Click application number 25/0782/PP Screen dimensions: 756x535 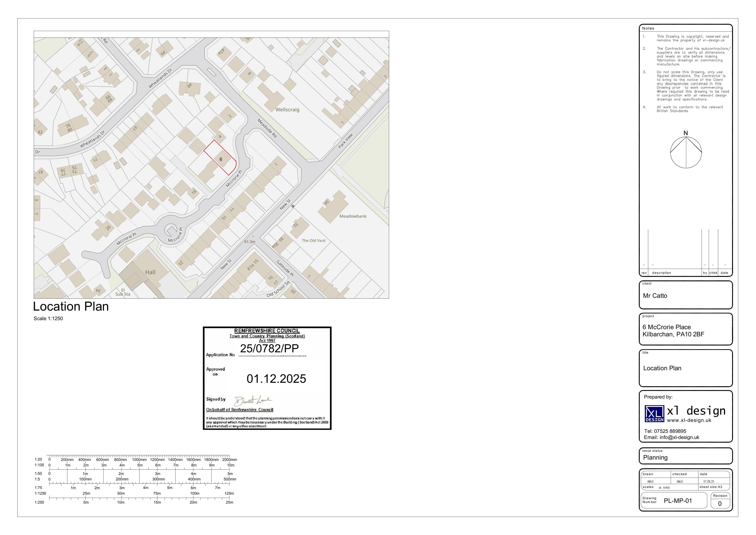[269, 348]
